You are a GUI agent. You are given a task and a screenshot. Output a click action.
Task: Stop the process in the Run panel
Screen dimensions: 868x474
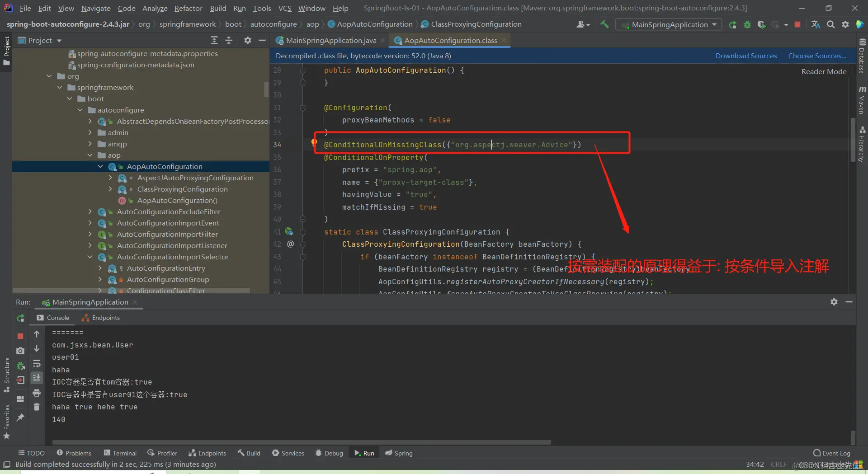(x=20, y=336)
